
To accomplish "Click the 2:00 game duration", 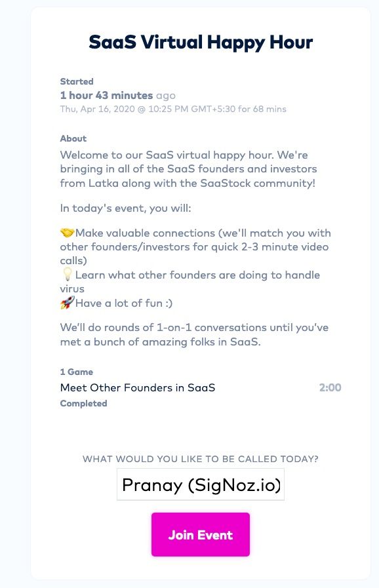I will (x=330, y=387).
